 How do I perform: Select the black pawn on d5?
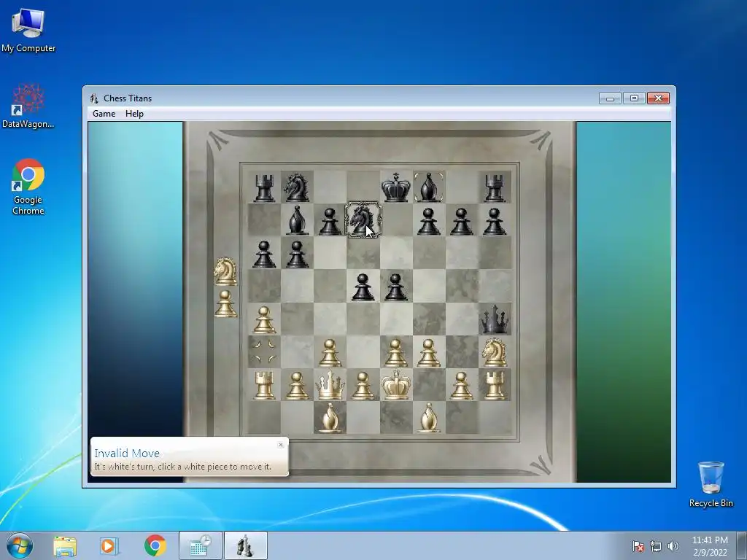coord(363,287)
